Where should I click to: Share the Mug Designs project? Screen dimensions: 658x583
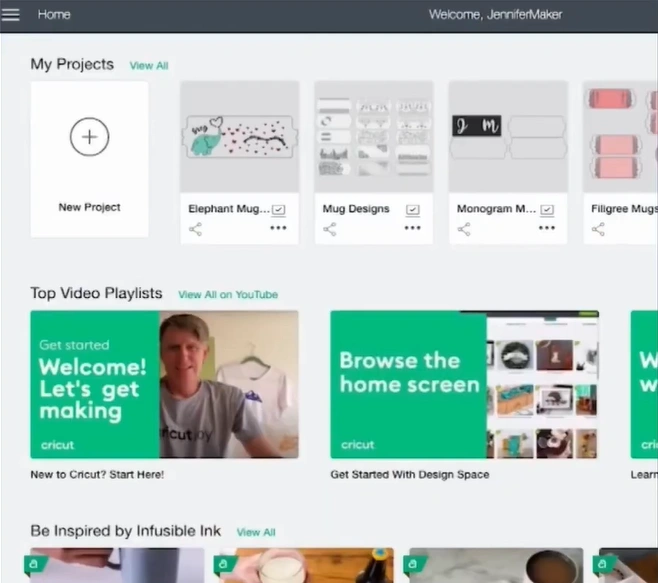tap(330, 229)
